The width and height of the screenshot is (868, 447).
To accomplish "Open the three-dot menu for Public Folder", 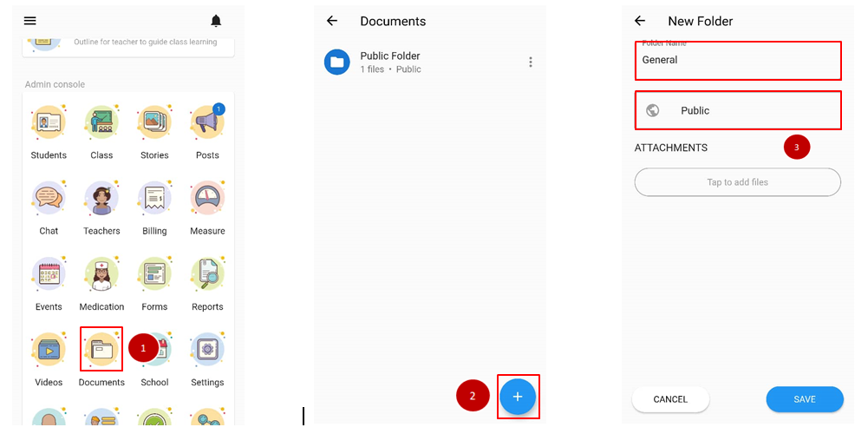I will 531,62.
